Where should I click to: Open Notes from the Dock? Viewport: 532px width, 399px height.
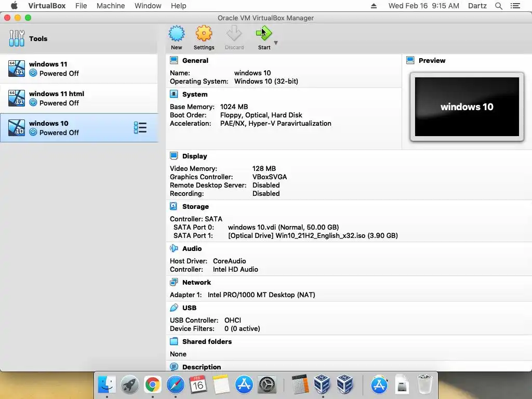click(221, 384)
